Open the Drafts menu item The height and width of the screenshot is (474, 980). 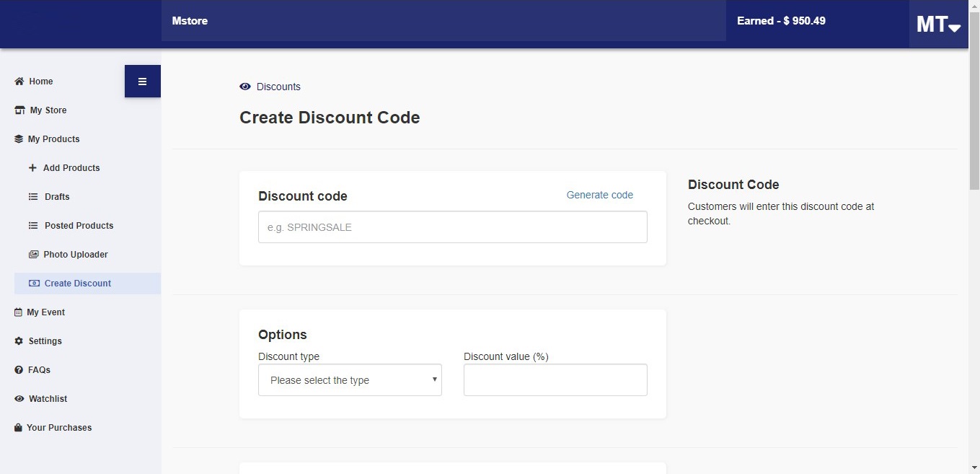[x=57, y=197]
